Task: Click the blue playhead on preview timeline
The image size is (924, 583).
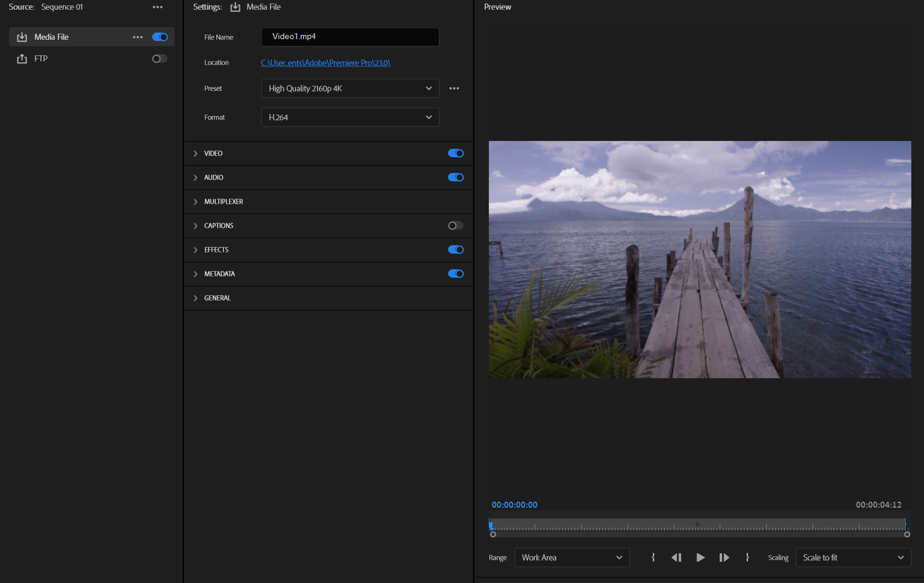Action: point(491,526)
